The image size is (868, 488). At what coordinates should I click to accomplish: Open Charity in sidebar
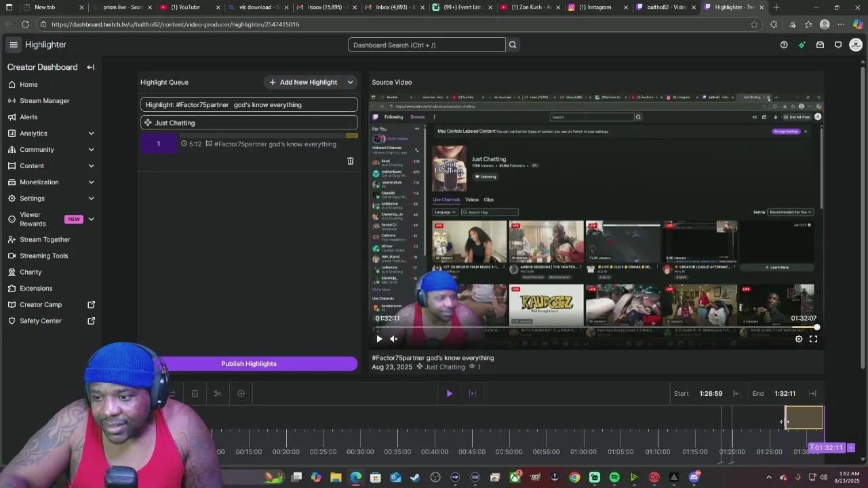coord(31,272)
